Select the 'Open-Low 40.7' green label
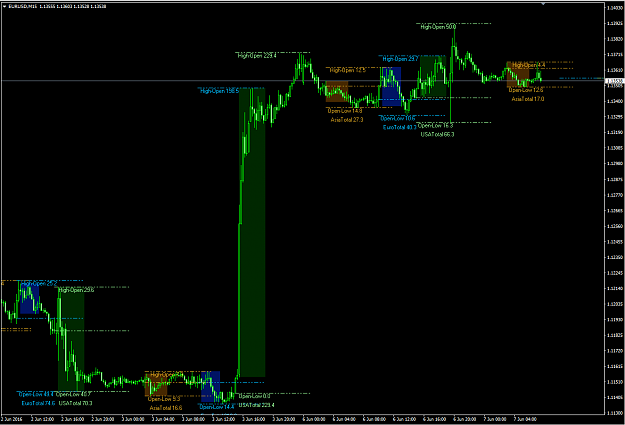This screenshot has height=425, width=625. [x=73, y=394]
